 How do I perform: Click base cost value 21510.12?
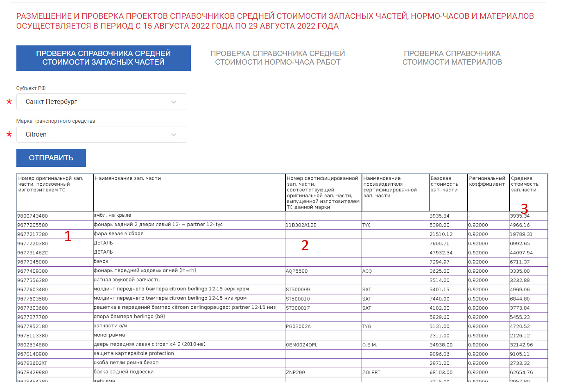point(441,234)
